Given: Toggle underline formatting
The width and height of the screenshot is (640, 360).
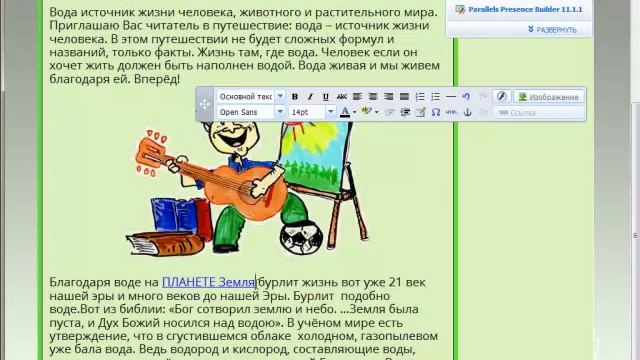Looking at the screenshot, I should click(x=326, y=97).
